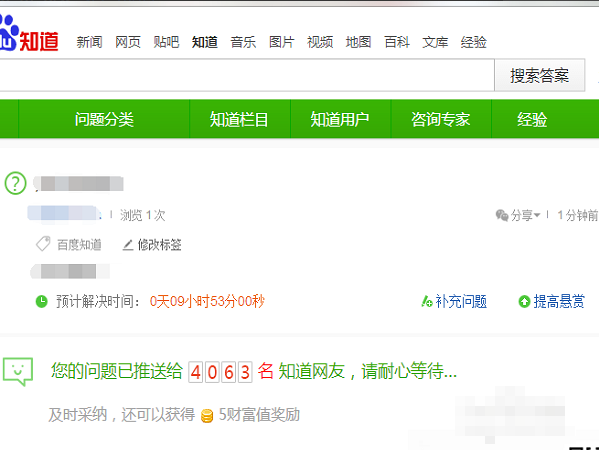Click the pencil edit icon

pos(128,245)
